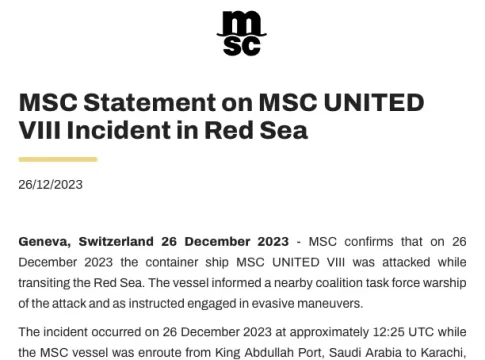Click the yellow divider line under the headline

pos(58,159)
